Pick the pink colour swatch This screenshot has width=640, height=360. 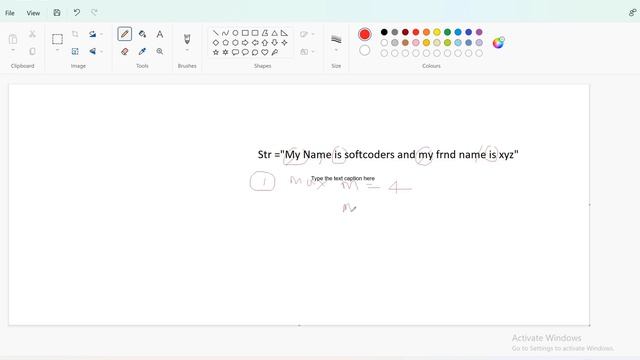tap(416, 42)
